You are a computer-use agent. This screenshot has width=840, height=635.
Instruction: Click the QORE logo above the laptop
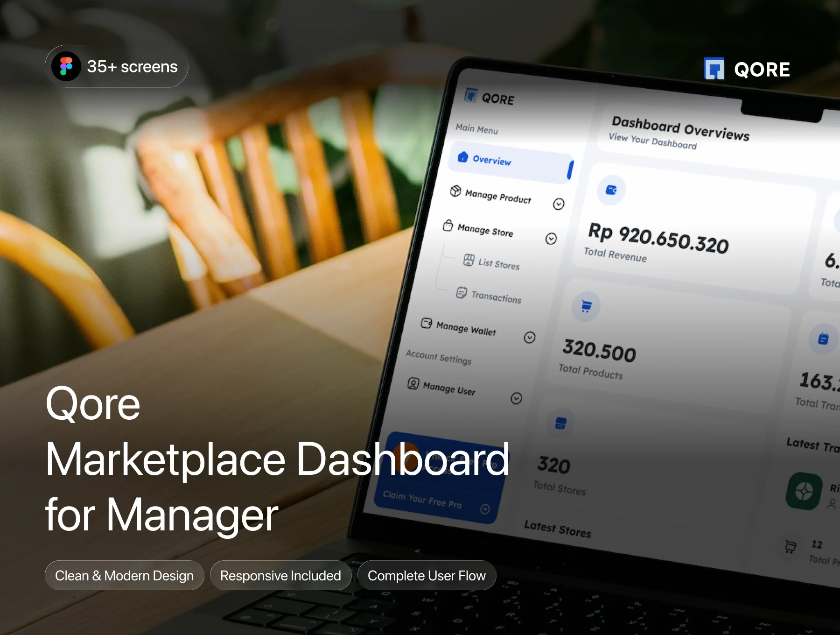coord(747,69)
